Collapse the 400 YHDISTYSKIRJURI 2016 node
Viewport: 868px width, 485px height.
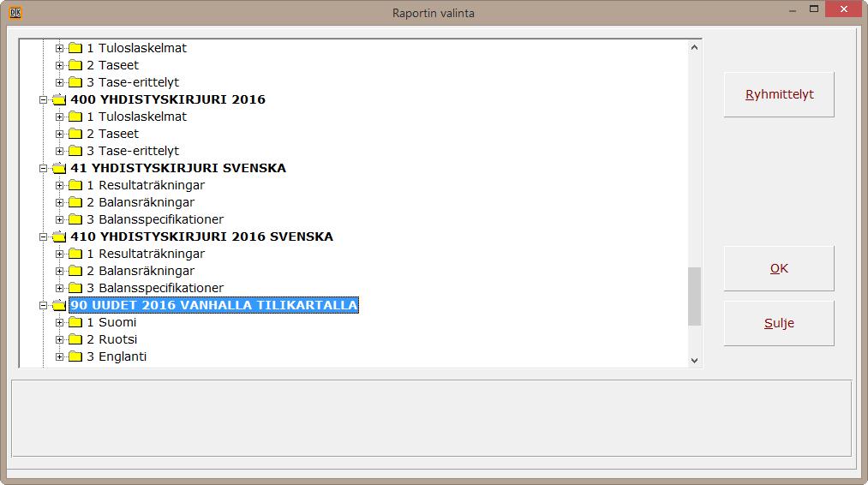coord(43,100)
